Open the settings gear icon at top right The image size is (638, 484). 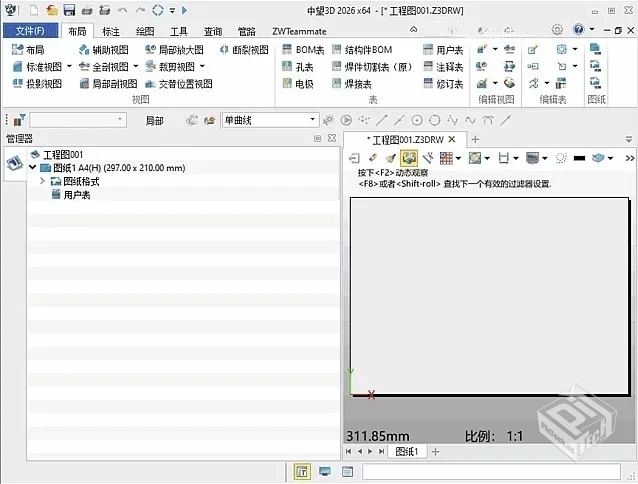click(x=557, y=30)
